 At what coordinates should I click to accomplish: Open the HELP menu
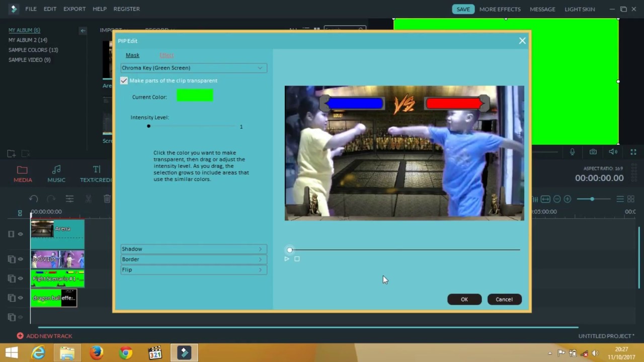[100, 9]
